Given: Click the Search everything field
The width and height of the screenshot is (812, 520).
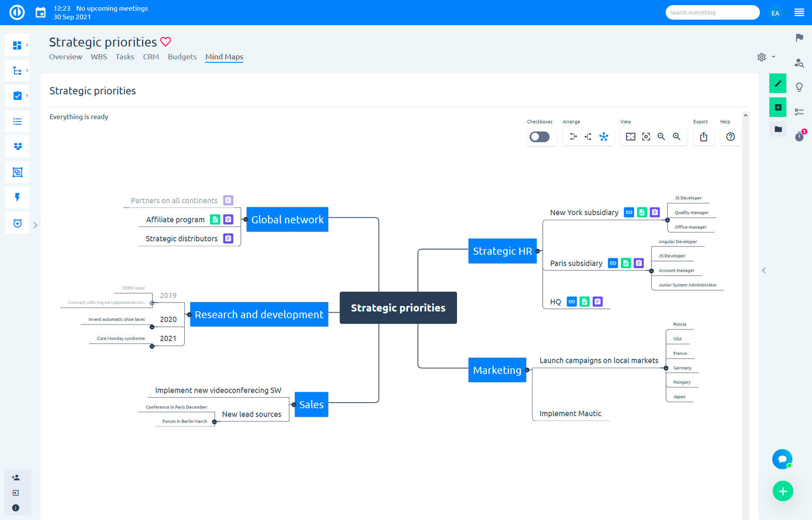Looking at the screenshot, I should tap(712, 12).
